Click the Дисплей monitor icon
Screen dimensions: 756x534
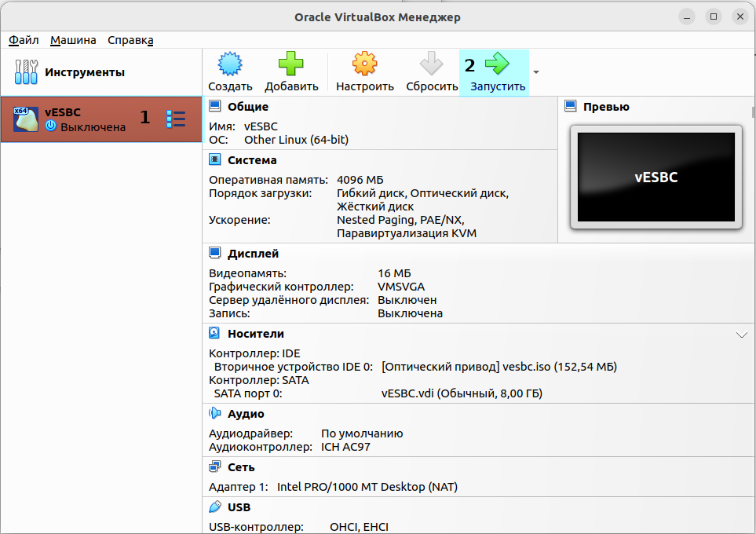pyautogui.click(x=214, y=253)
